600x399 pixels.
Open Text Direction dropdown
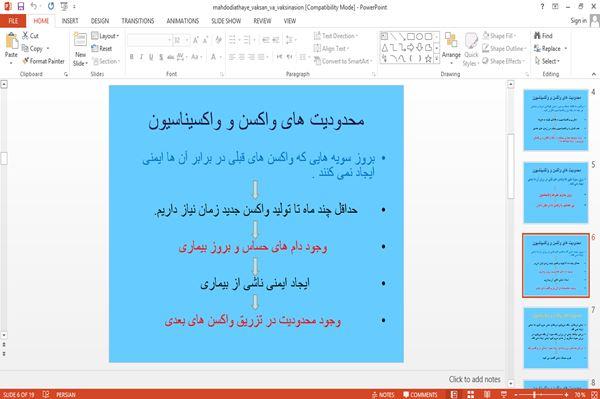tap(336, 36)
